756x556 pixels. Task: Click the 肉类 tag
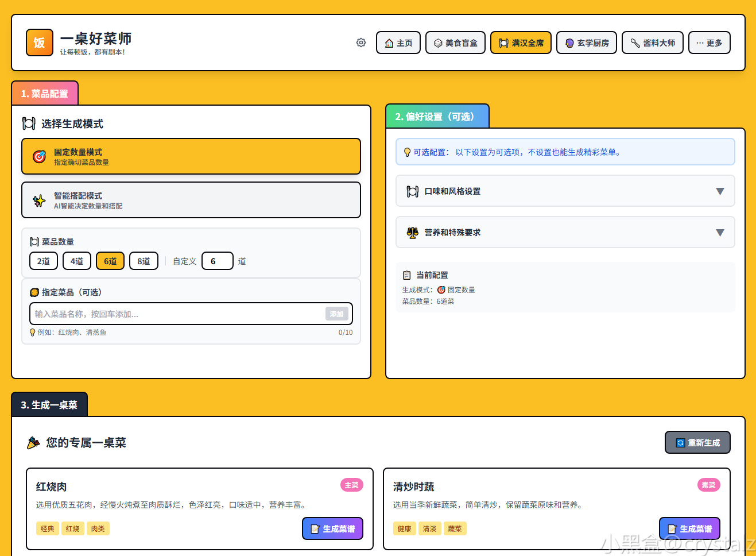(x=98, y=528)
